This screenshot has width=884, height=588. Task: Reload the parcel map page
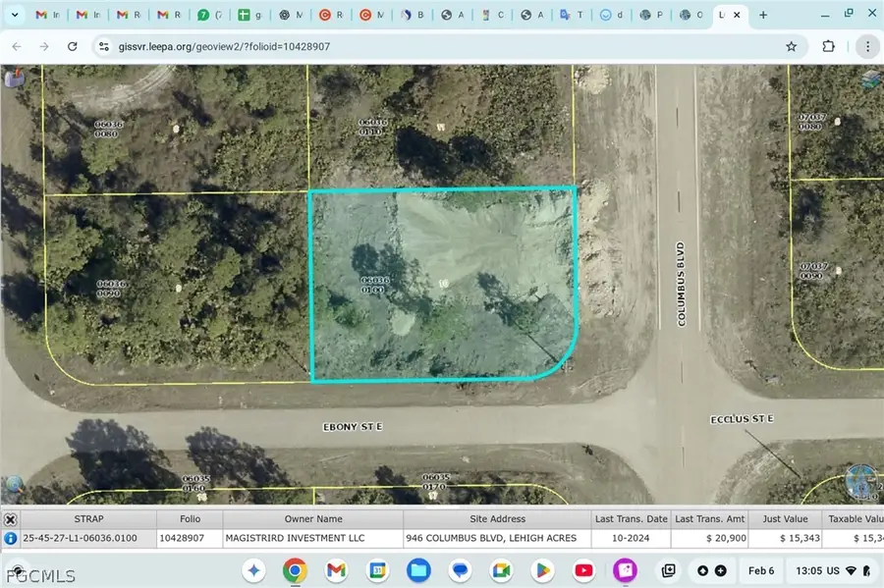point(72,46)
